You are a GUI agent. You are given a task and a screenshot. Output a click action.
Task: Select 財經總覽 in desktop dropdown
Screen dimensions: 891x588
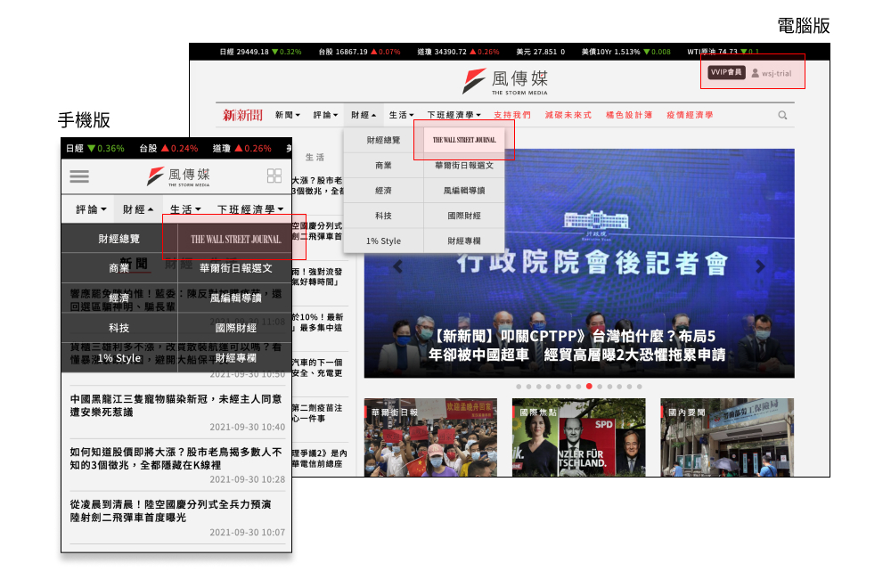[x=383, y=141]
